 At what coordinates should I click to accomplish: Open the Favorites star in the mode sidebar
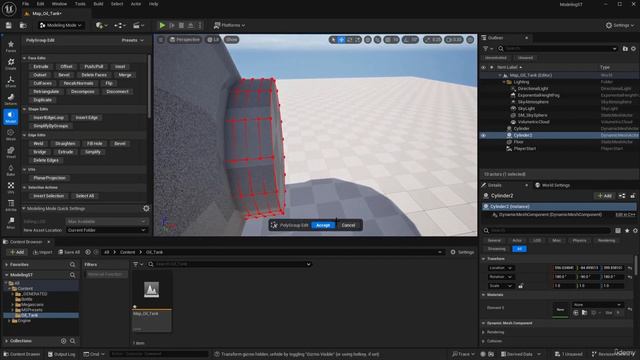pyautogui.click(x=11, y=46)
